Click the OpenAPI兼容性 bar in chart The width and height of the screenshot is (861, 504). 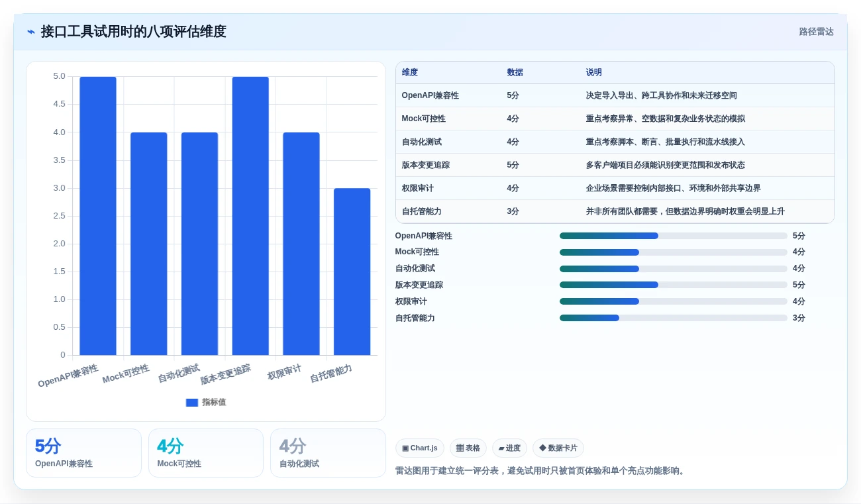pyautogui.click(x=98, y=216)
